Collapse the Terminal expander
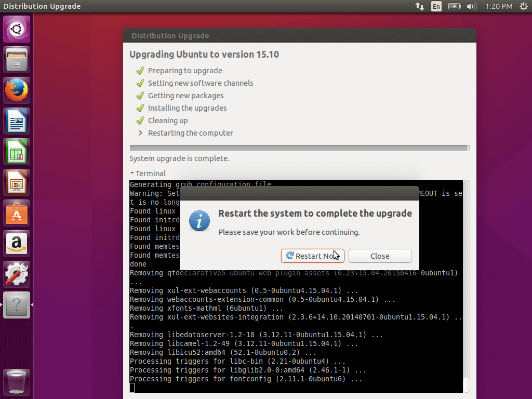This screenshot has height=399, width=532. pyautogui.click(x=148, y=174)
